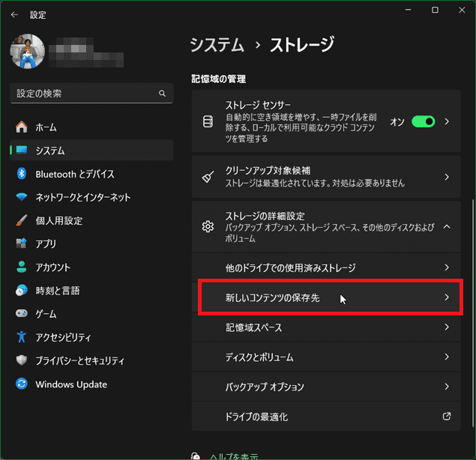This screenshot has height=460, width=476.
Task: Select アプリ in the sidebar
Action: coord(46,244)
